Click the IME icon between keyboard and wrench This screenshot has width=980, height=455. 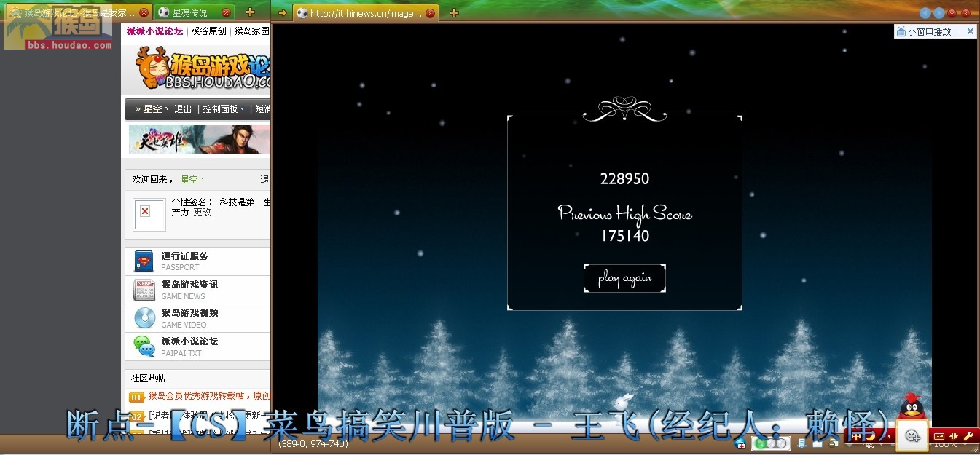pos(954,436)
